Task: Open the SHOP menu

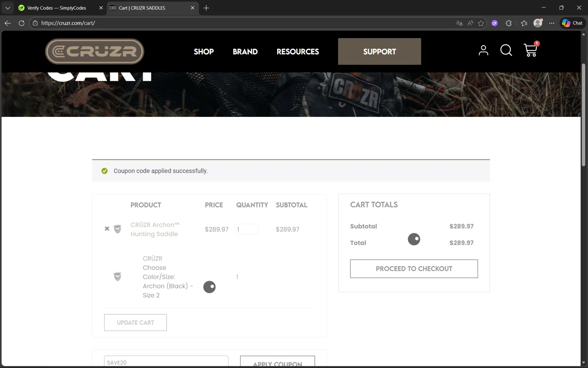Action: click(203, 51)
